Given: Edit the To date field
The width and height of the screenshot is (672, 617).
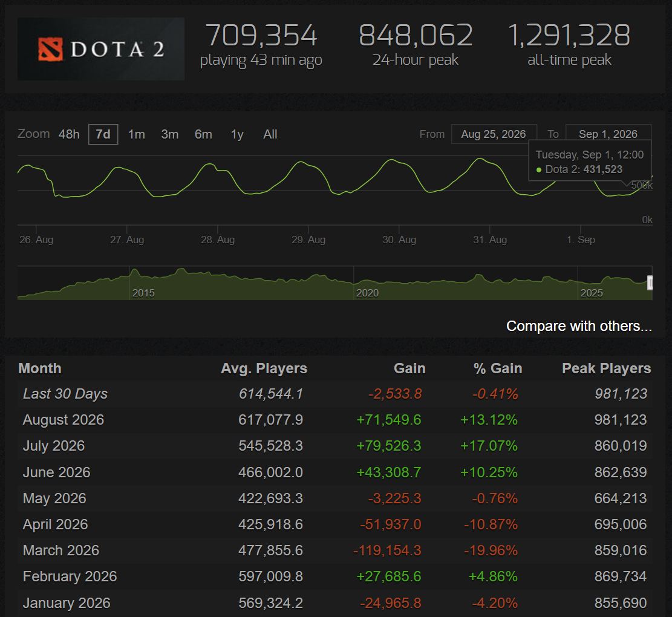Looking at the screenshot, I should coord(608,134).
